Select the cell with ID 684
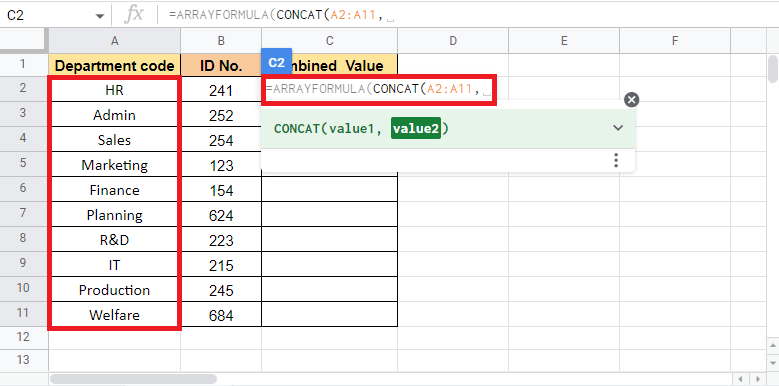The height and width of the screenshot is (386, 779). pyautogui.click(x=221, y=314)
